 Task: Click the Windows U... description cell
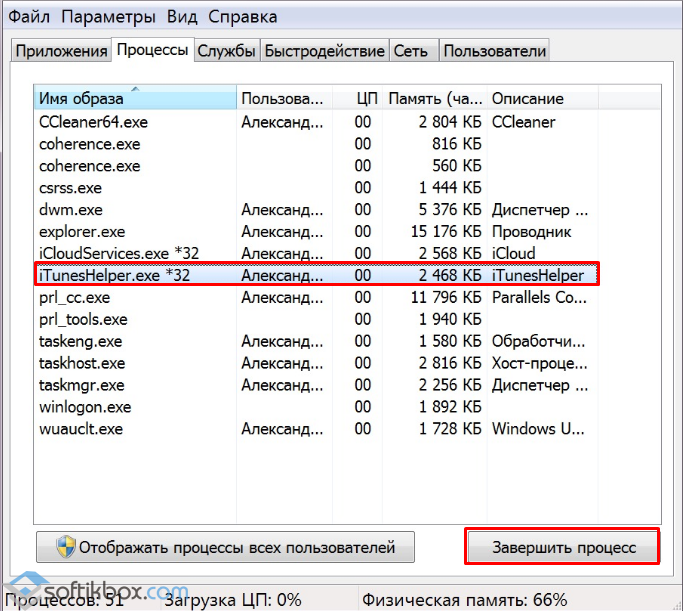[538, 429]
